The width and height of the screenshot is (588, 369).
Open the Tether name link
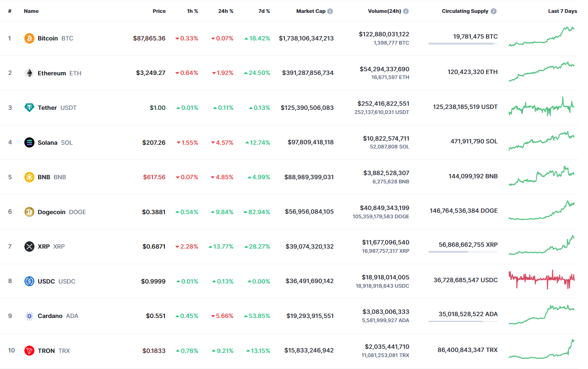47,108
